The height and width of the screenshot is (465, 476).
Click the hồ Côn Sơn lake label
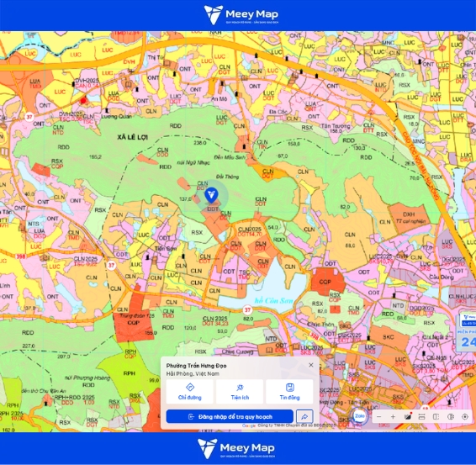(273, 301)
